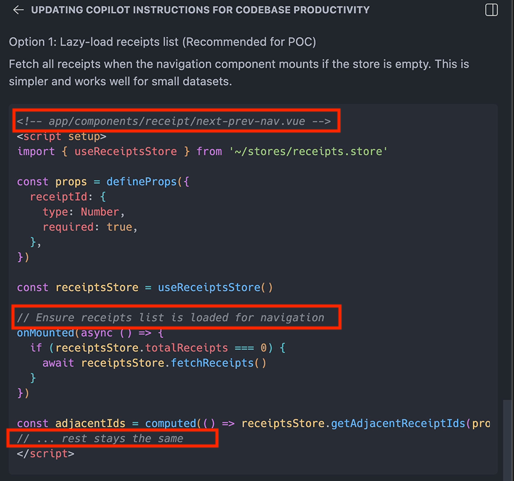The height and width of the screenshot is (481, 514).
Task: Click the import line for useReceiptsStore
Action: [x=202, y=151]
